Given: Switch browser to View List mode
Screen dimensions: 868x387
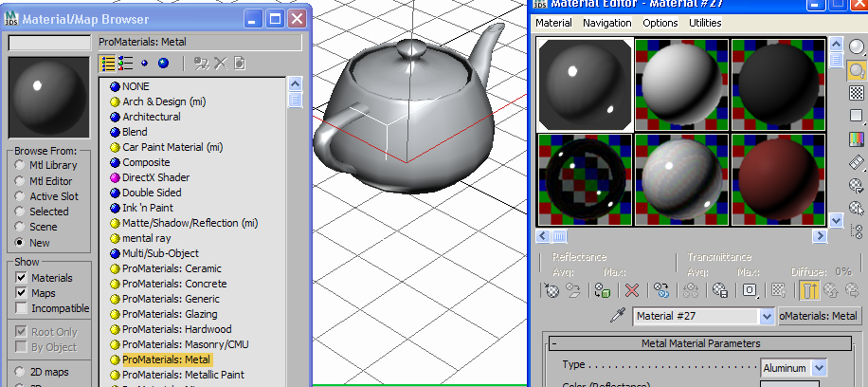Looking at the screenshot, I should [108, 64].
